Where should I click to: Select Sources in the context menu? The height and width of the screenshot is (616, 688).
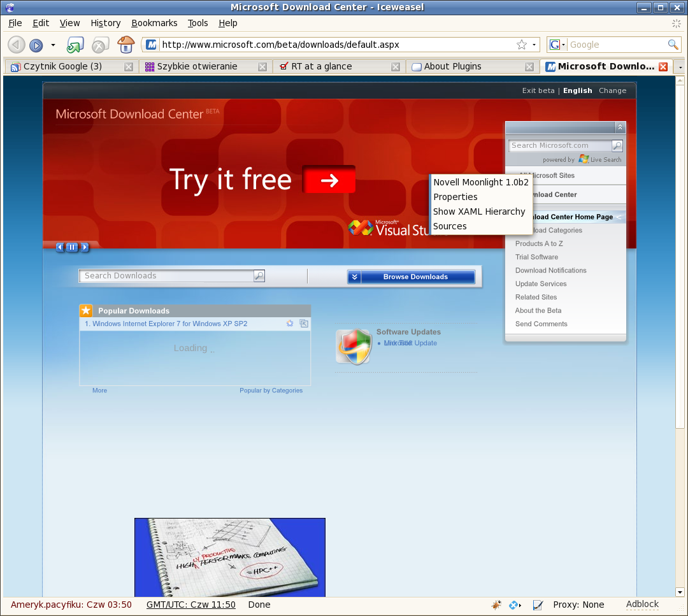pyautogui.click(x=450, y=226)
